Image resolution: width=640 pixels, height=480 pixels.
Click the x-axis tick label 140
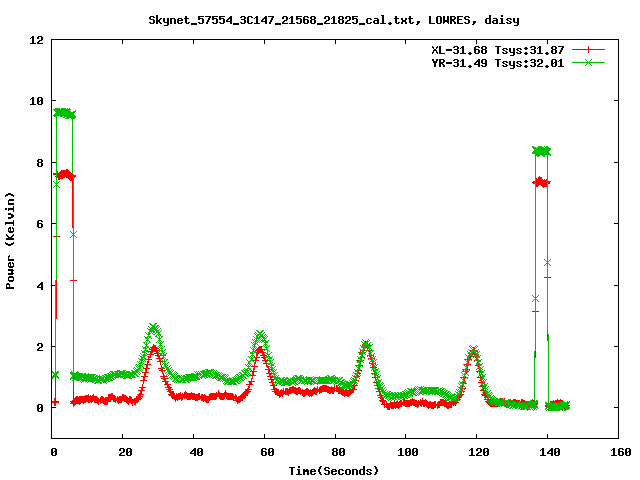pyautogui.click(x=550, y=452)
